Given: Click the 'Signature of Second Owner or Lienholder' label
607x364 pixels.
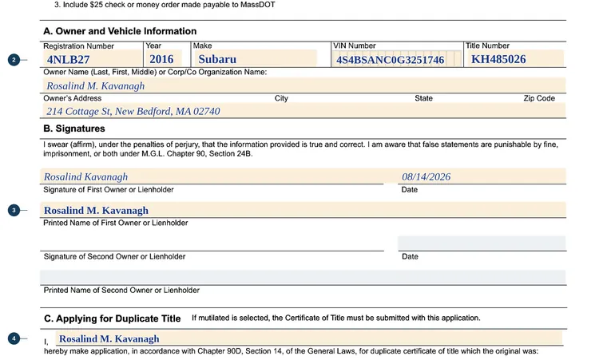Looking at the screenshot, I should (x=114, y=256).
